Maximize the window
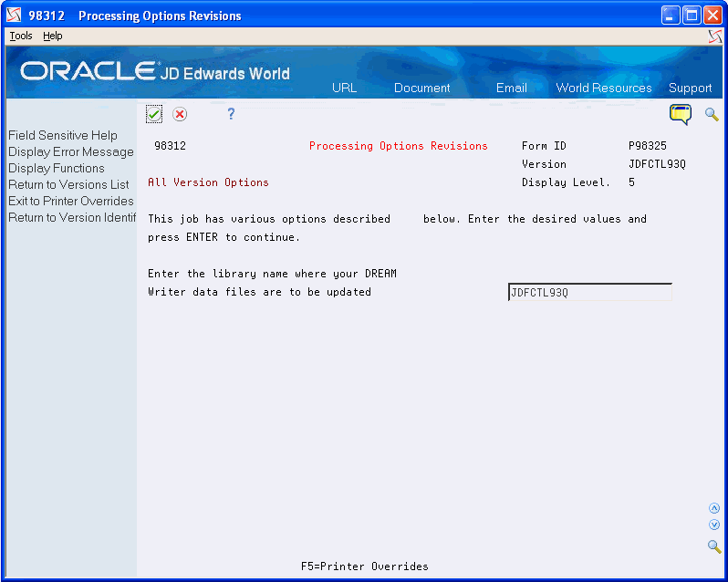Image resolution: width=728 pixels, height=582 pixels. pos(692,16)
